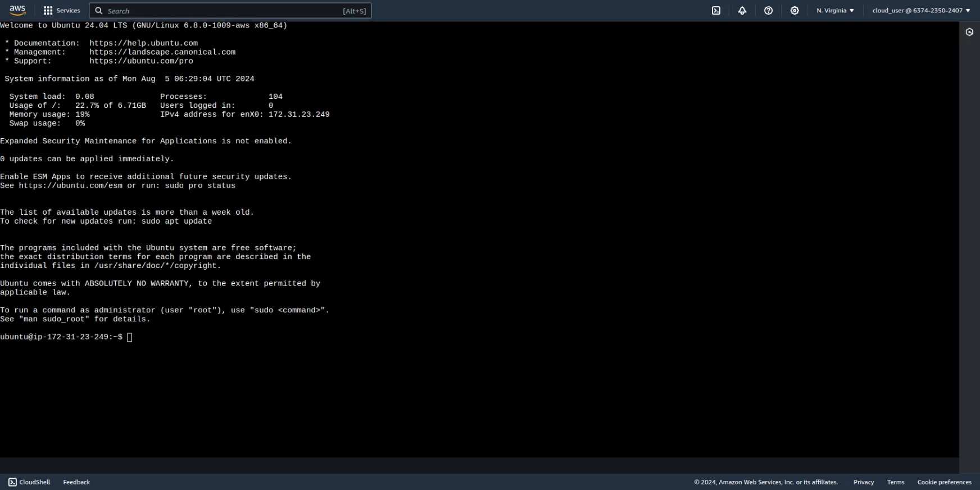This screenshot has height=490, width=980.
Task: Click the magnifier icon in the search bar
Action: (99, 11)
